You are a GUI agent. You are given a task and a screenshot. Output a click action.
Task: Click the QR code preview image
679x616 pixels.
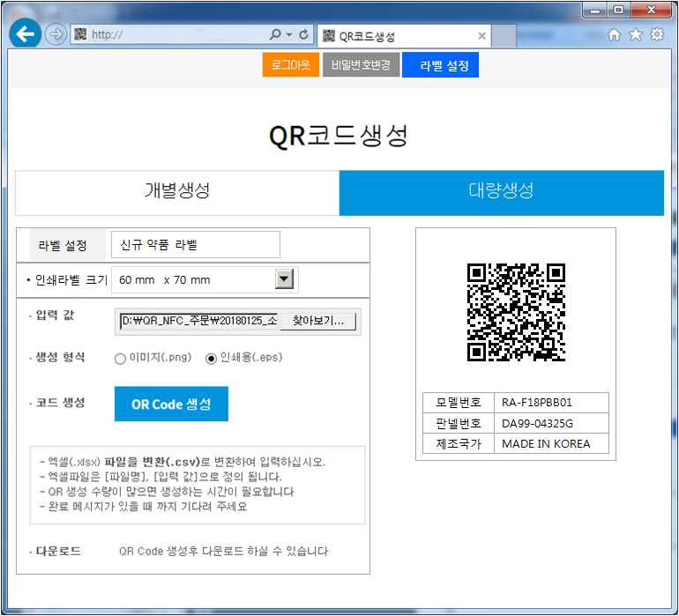[516, 312]
